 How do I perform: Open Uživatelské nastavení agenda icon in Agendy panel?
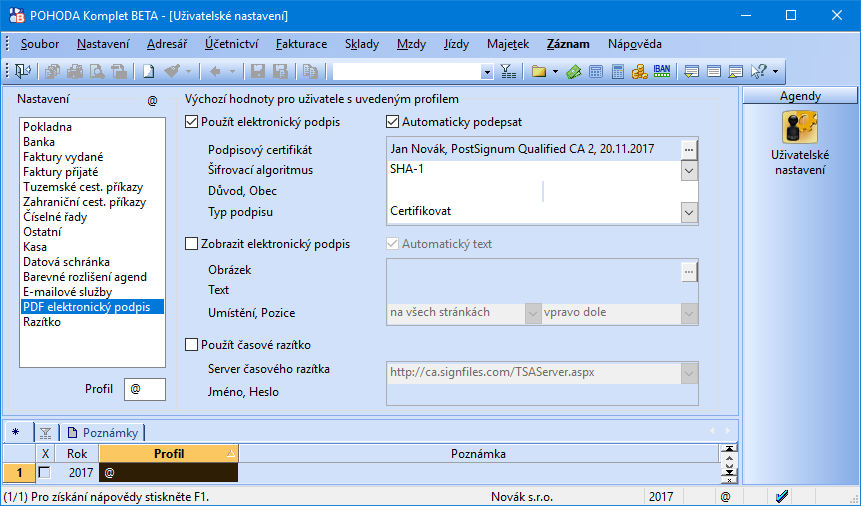pos(800,127)
